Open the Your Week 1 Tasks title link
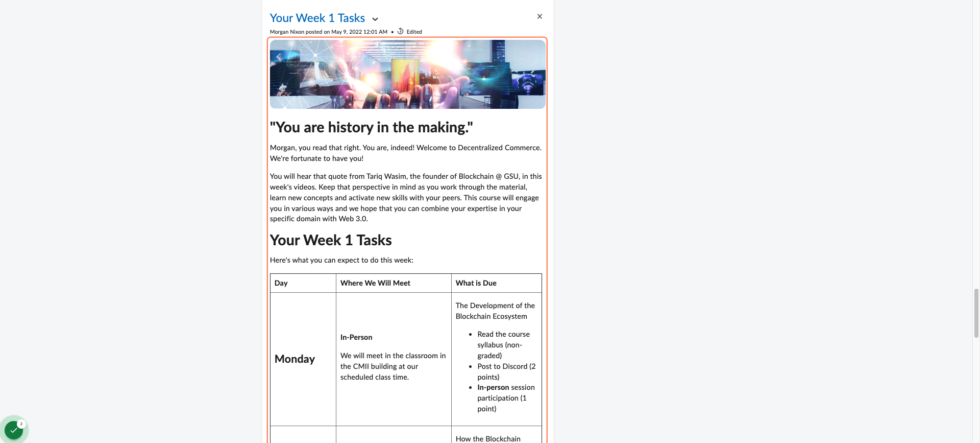This screenshot has width=980, height=443. tap(317, 18)
